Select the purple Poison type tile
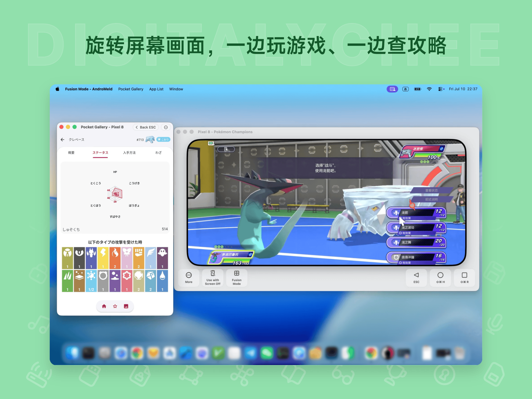Screen dimensions: 532x399 (115, 281)
